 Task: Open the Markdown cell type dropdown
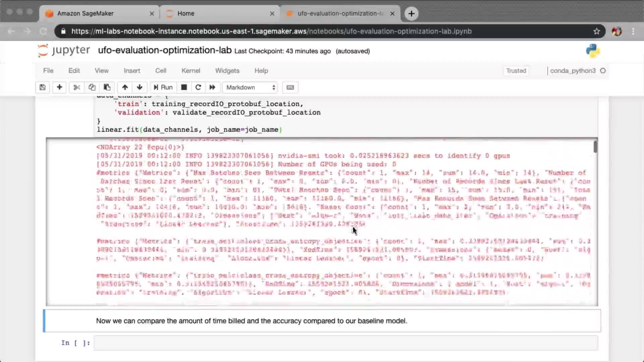tap(250, 87)
